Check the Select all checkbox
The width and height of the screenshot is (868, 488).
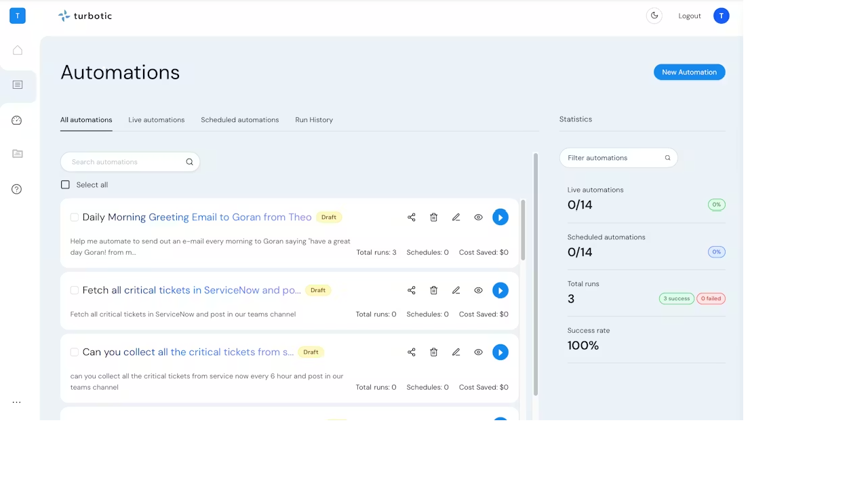point(65,184)
